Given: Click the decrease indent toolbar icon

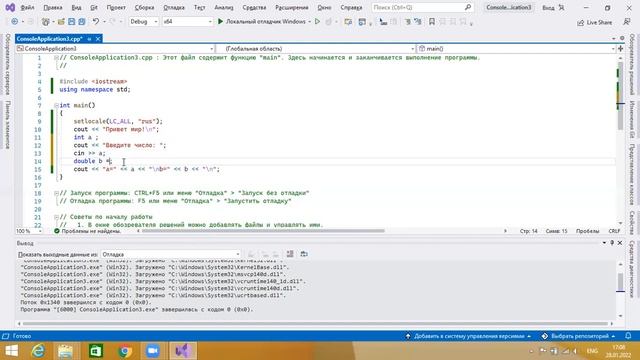Looking at the screenshot, I should (x=407, y=22).
